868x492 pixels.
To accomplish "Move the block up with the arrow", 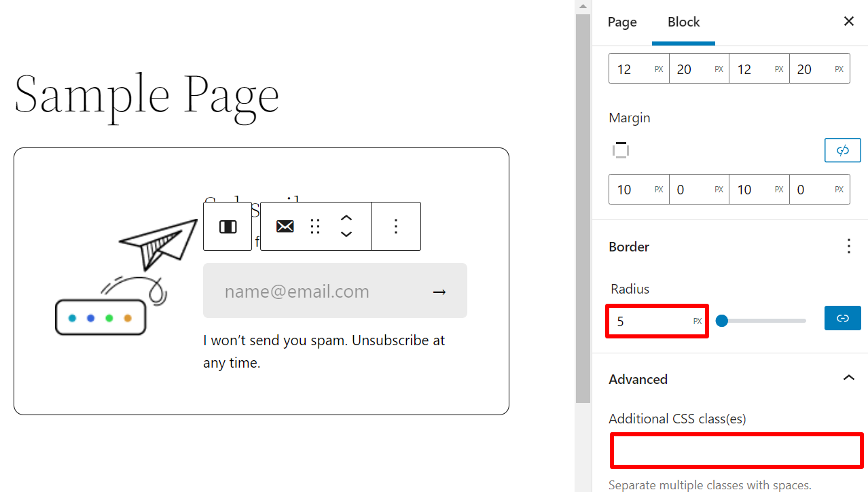I will (346, 217).
